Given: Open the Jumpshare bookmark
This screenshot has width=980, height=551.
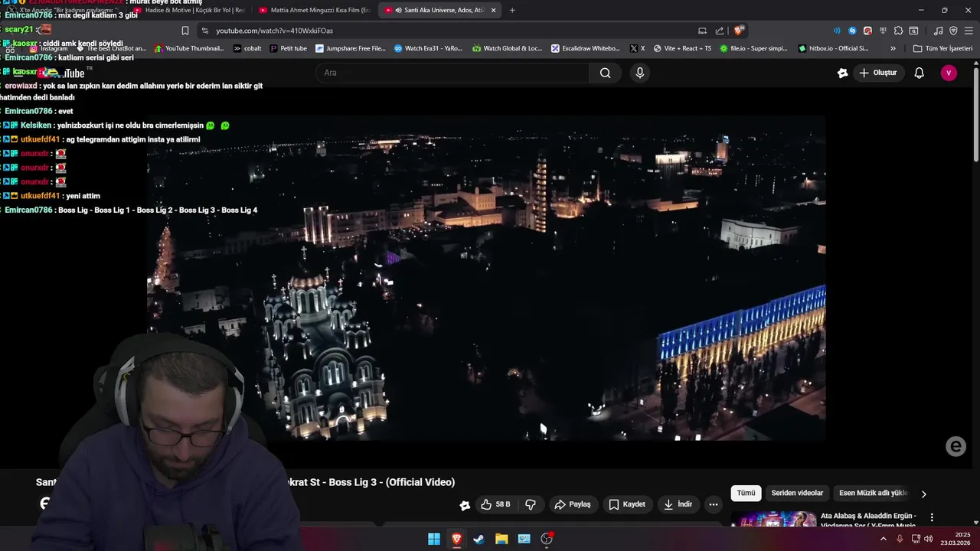Looking at the screenshot, I should pyautogui.click(x=350, y=48).
